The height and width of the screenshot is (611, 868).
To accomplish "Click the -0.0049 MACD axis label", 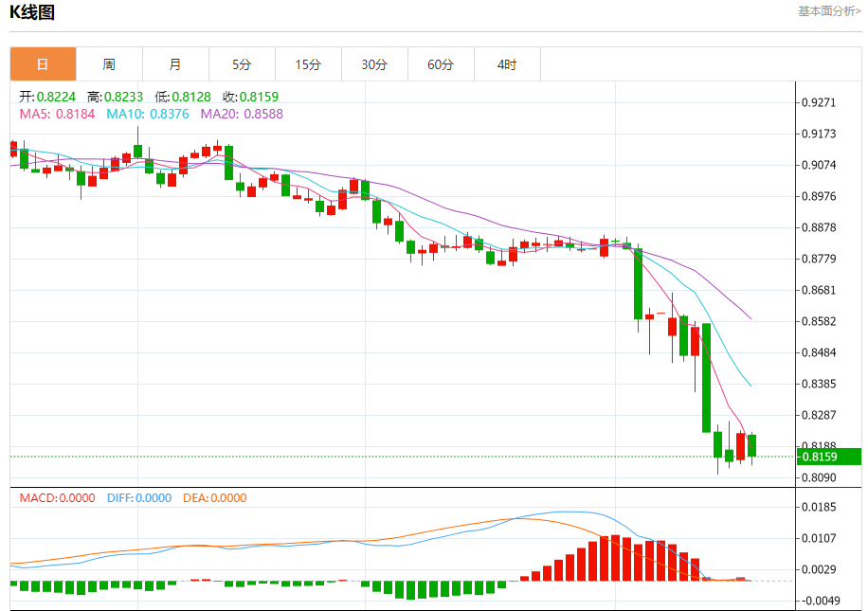I will click(819, 601).
